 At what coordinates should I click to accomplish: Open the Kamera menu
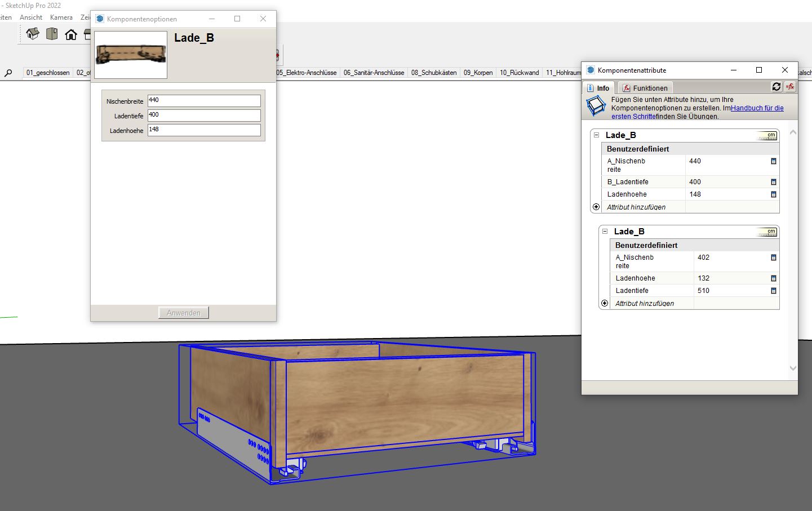point(61,17)
